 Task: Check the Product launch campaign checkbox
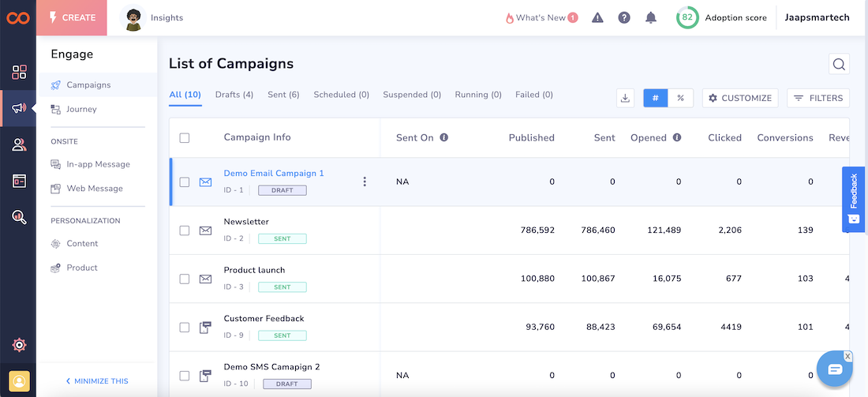coord(185,279)
